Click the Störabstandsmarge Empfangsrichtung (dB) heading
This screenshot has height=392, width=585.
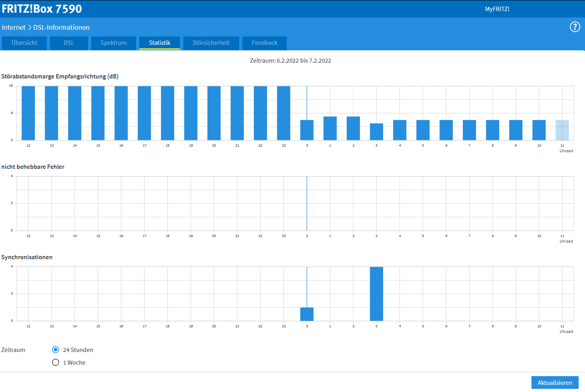[60, 76]
